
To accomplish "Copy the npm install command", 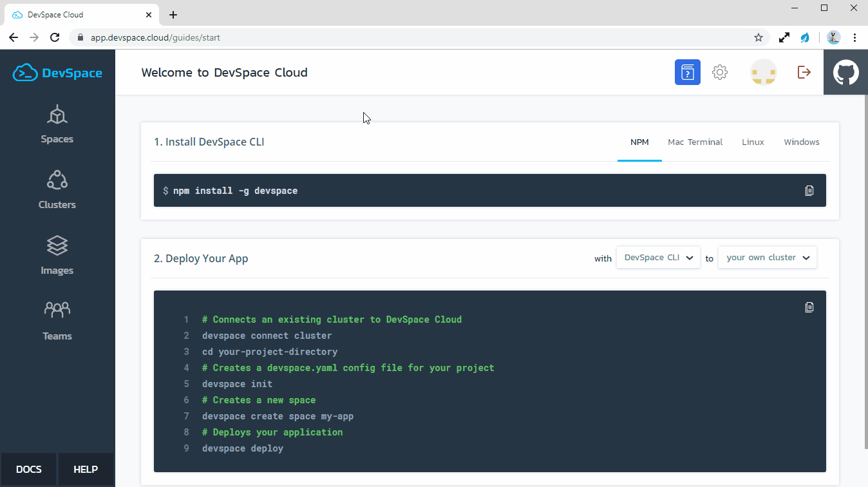I will (x=809, y=191).
